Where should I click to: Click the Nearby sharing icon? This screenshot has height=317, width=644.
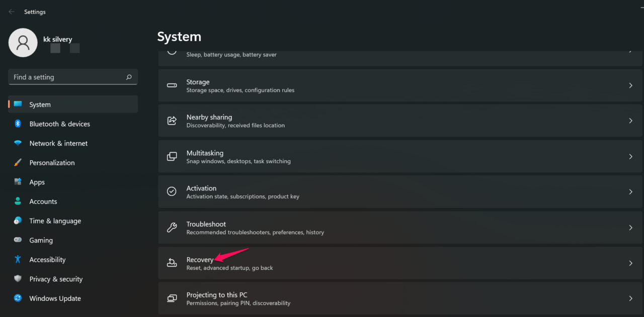pyautogui.click(x=172, y=121)
